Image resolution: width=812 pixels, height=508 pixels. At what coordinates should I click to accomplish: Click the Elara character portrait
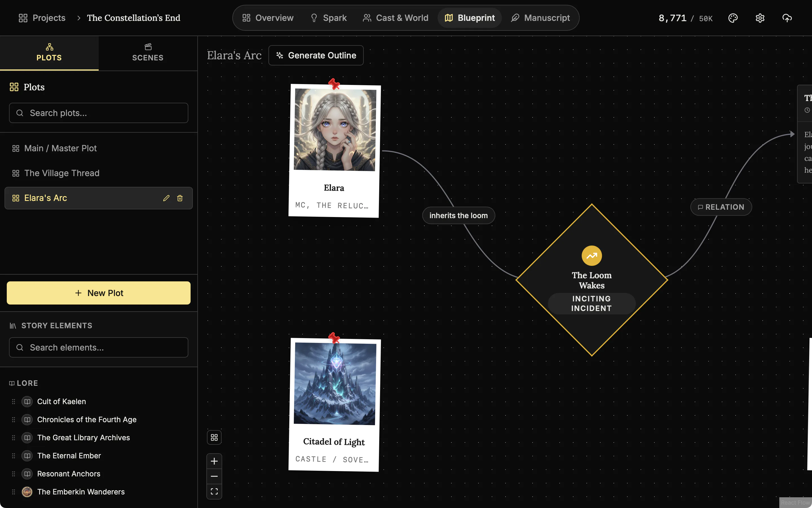point(335,130)
